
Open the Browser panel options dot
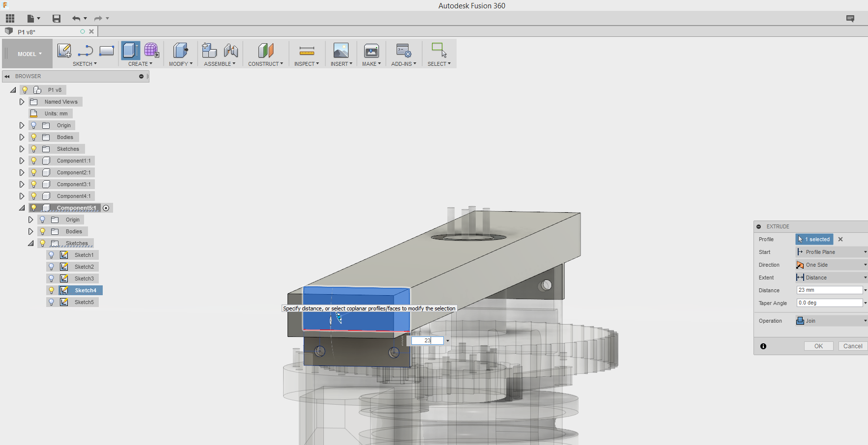[x=141, y=76]
